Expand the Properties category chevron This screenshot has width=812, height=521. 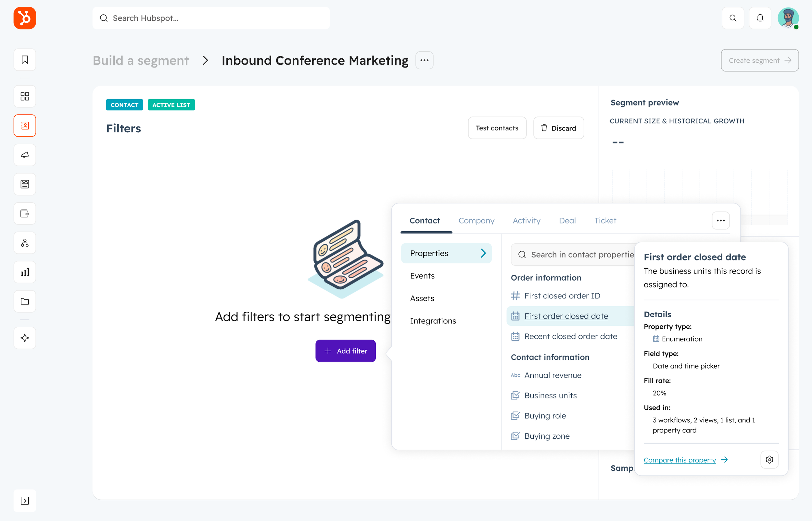pos(483,253)
